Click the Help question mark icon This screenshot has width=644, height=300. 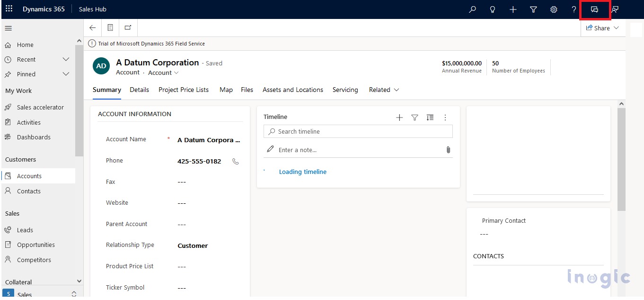coord(574,9)
